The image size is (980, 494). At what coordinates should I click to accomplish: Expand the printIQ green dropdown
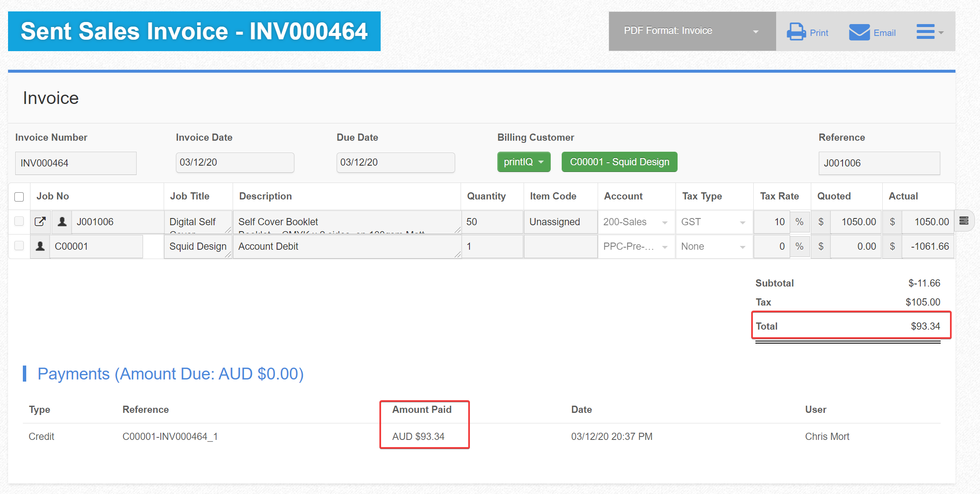(x=524, y=162)
